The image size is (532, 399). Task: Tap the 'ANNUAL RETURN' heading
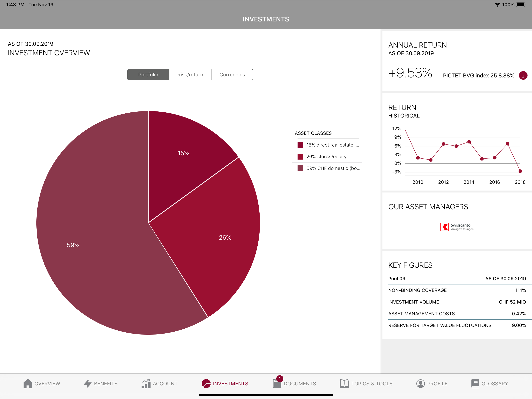click(x=417, y=45)
